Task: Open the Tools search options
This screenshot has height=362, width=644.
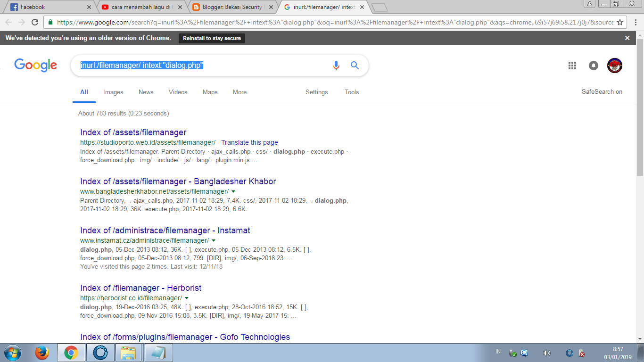Action: [x=352, y=92]
